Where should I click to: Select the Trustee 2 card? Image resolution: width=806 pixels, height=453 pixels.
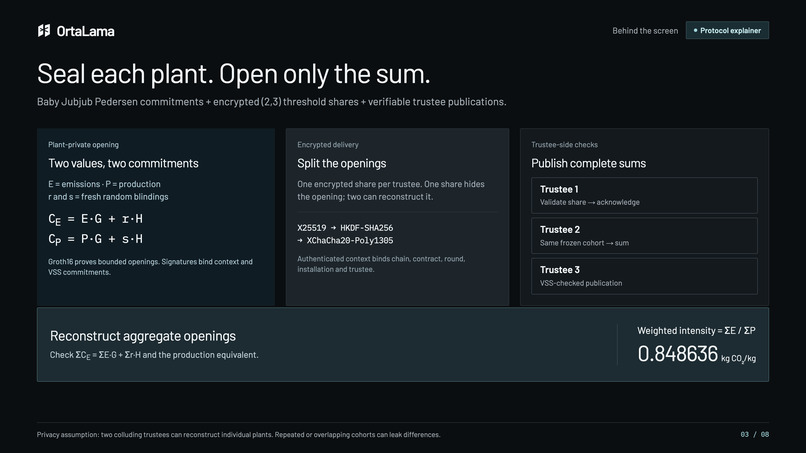(x=644, y=236)
